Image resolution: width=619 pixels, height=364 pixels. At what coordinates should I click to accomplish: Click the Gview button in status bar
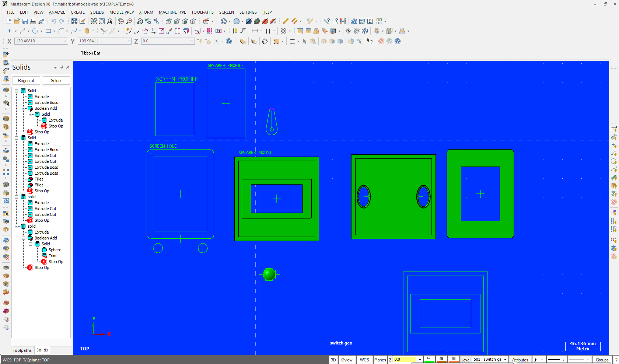click(x=347, y=360)
